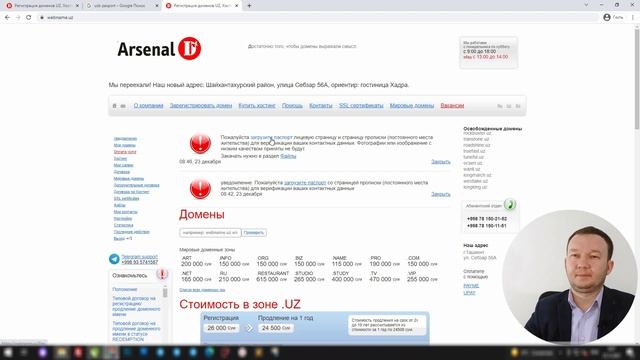Image resolution: width=640 pixels, height=360 pixels.
Task: Open the Вакансии menu link
Action: [452, 106]
